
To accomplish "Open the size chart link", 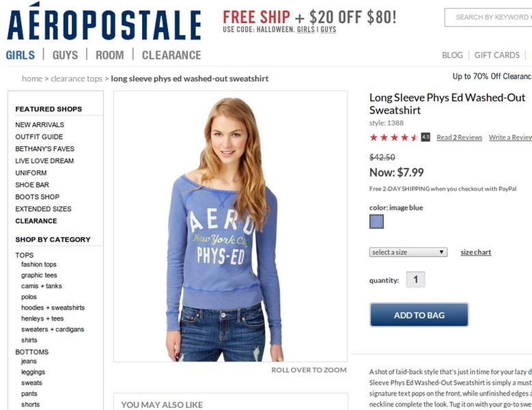I will [x=475, y=252].
